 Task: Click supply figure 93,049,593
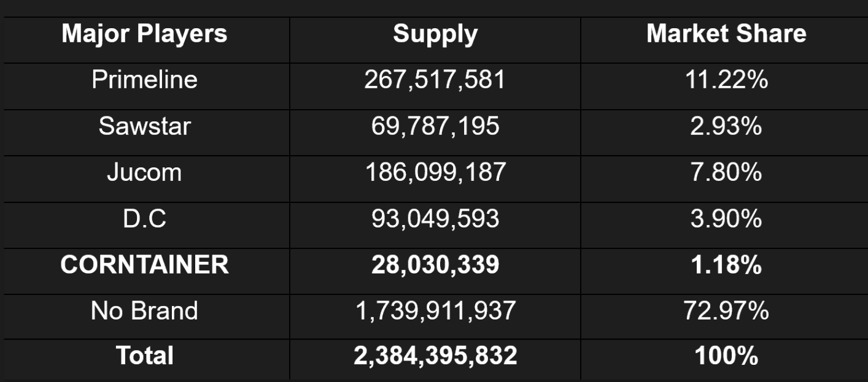pos(435,219)
